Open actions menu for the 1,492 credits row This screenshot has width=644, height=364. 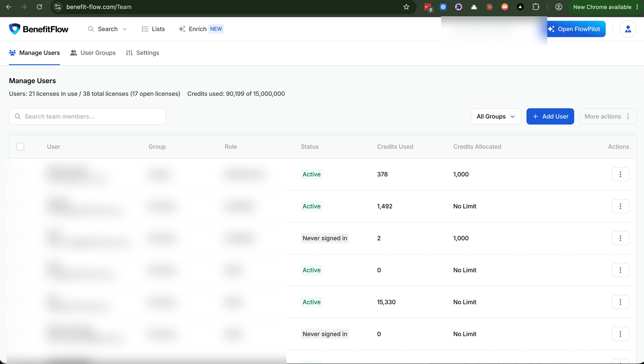620,206
